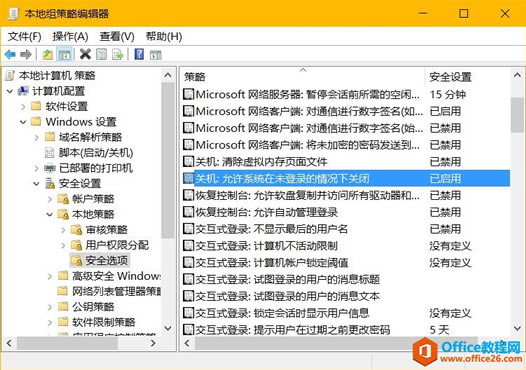Click the policy list vertical scrollbar thumb

coord(517,115)
